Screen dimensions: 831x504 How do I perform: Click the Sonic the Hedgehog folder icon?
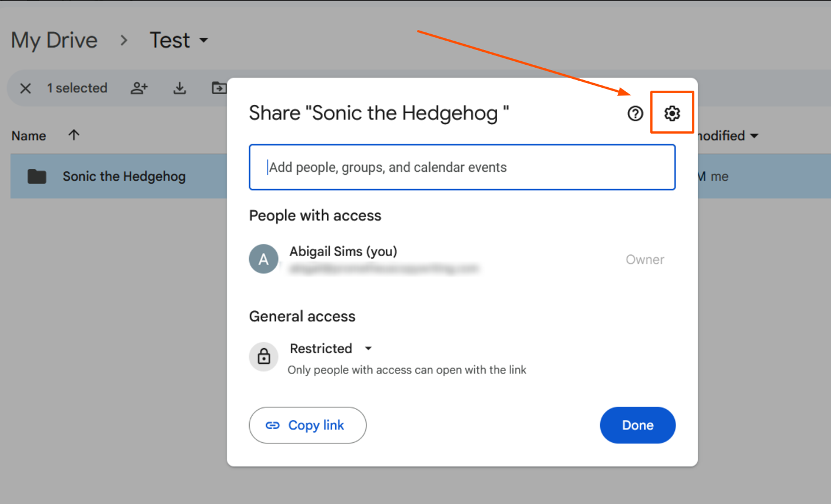(x=37, y=176)
